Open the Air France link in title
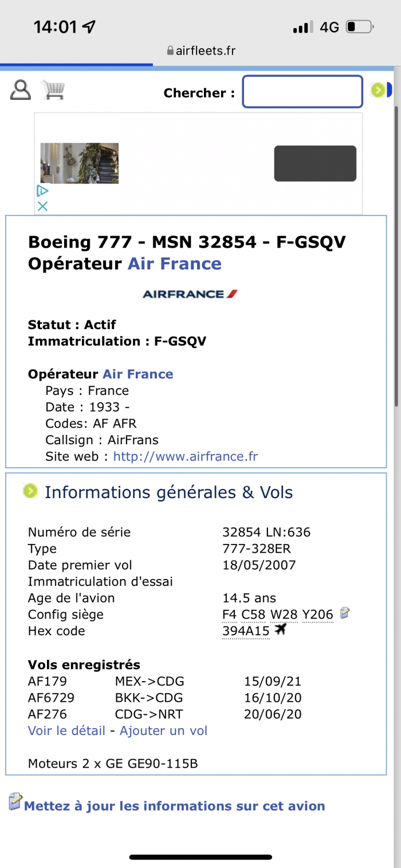Viewport: 401px width, 868px height. (x=174, y=264)
